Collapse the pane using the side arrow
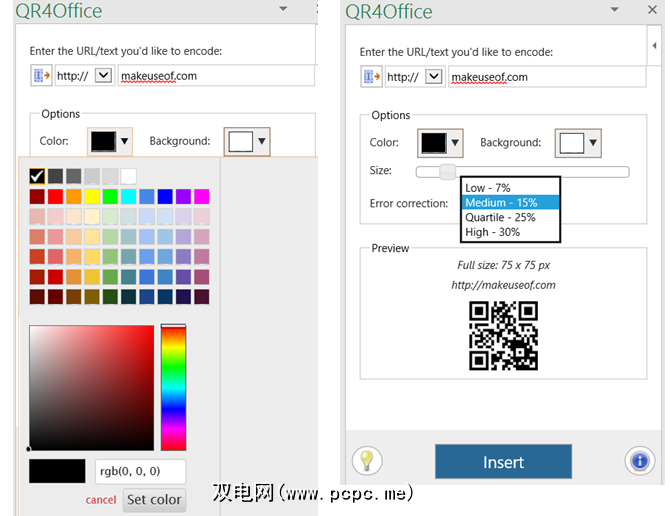Viewport: 670px width, 516px height. click(655, 45)
